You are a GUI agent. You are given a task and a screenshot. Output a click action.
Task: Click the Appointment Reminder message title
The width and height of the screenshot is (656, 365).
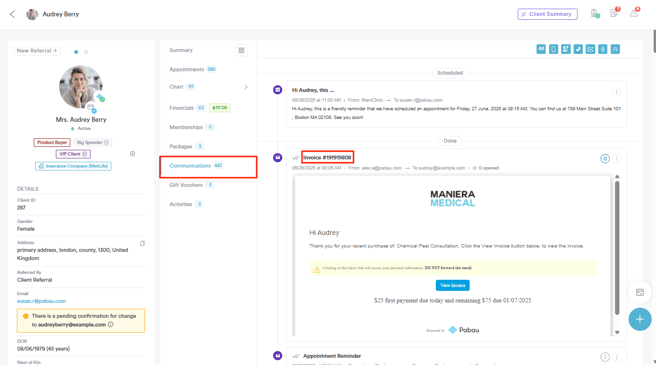[332, 356]
